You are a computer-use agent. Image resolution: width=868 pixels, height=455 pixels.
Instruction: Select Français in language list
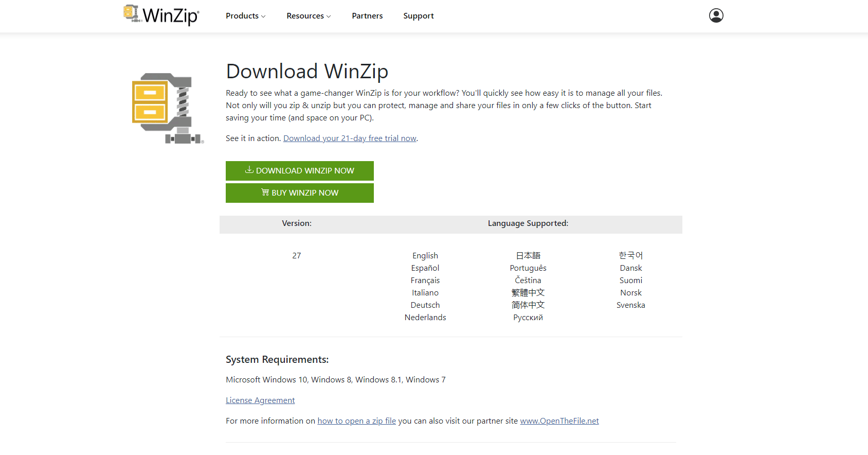coord(425,281)
